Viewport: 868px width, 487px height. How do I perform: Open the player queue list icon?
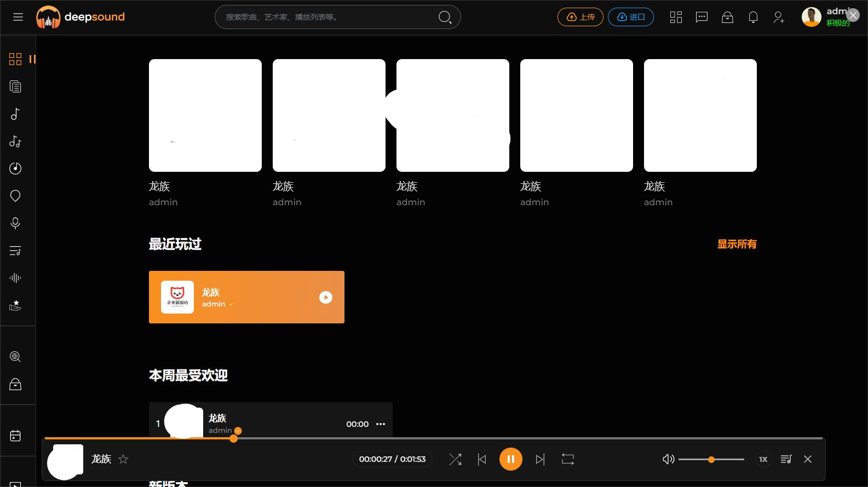click(x=786, y=459)
